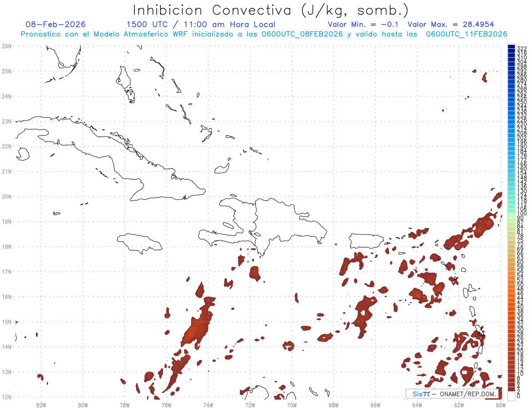Click the "0600UTC_08FEB2026" initialization time
The height and width of the screenshot is (411, 532).
click(302, 34)
